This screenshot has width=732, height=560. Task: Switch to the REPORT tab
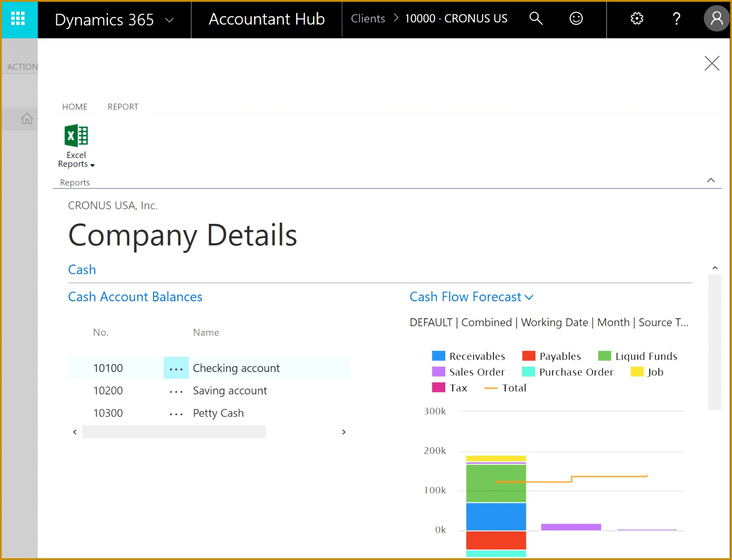tap(123, 107)
